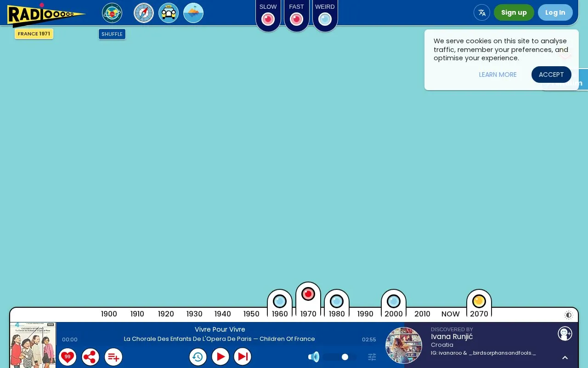The height and width of the screenshot is (368, 588).
Task: Expand the discoverer panel chevron
Action: point(565,357)
